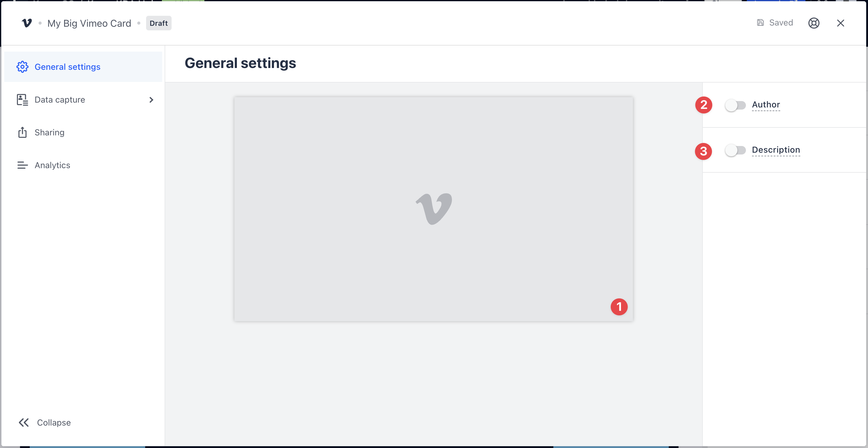Click the Description label text
Image resolution: width=868 pixels, height=448 pixels.
click(776, 150)
